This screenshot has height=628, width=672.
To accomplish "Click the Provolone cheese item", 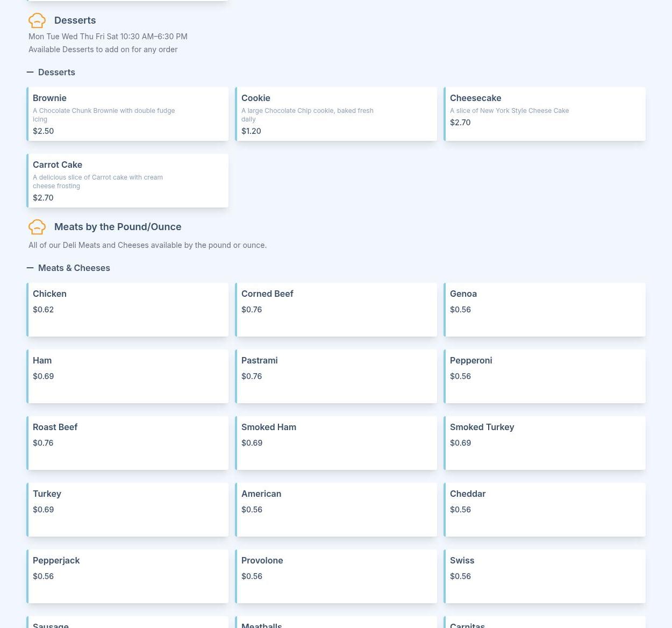I will (x=337, y=576).
